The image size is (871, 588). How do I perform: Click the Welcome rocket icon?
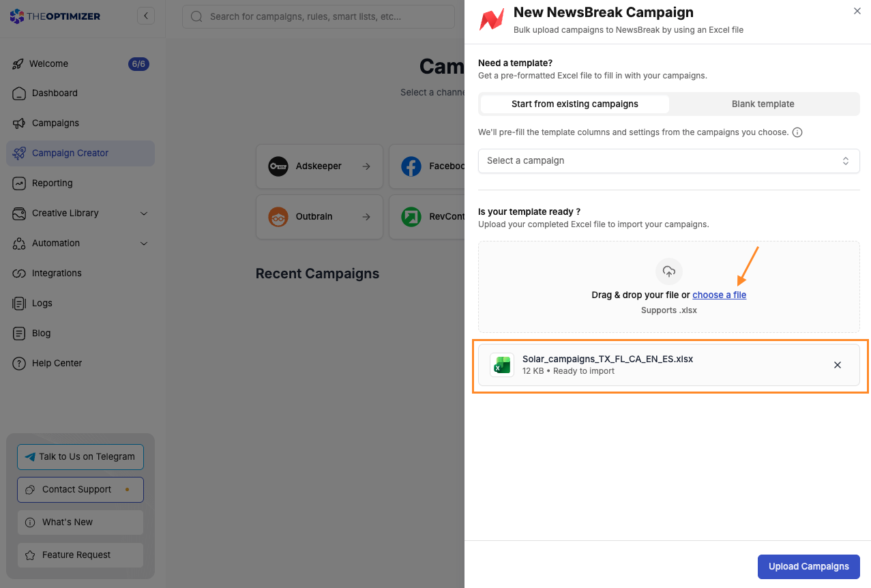(18, 64)
